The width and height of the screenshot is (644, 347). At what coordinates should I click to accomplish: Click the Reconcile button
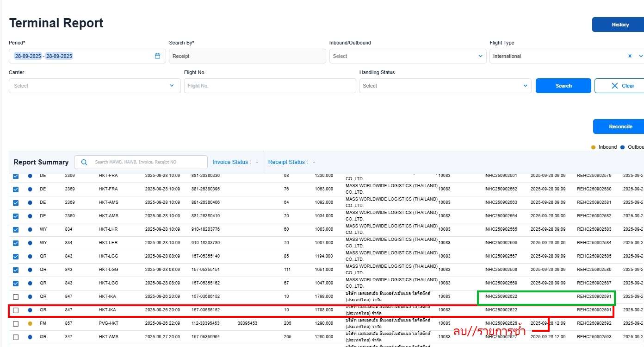click(x=620, y=126)
